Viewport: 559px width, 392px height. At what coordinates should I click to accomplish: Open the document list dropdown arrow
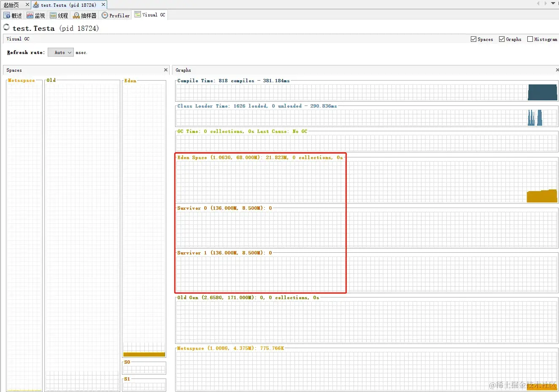pos(553,3)
